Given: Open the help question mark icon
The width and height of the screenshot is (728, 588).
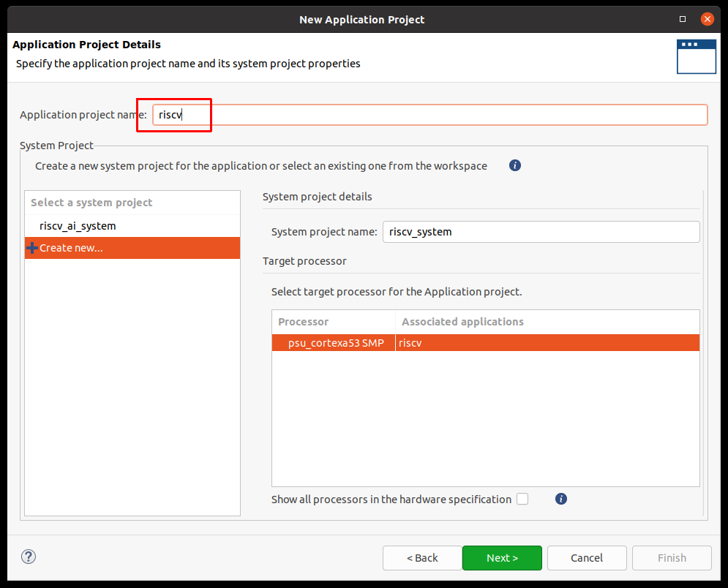Looking at the screenshot, I should [x=29, y=557].
